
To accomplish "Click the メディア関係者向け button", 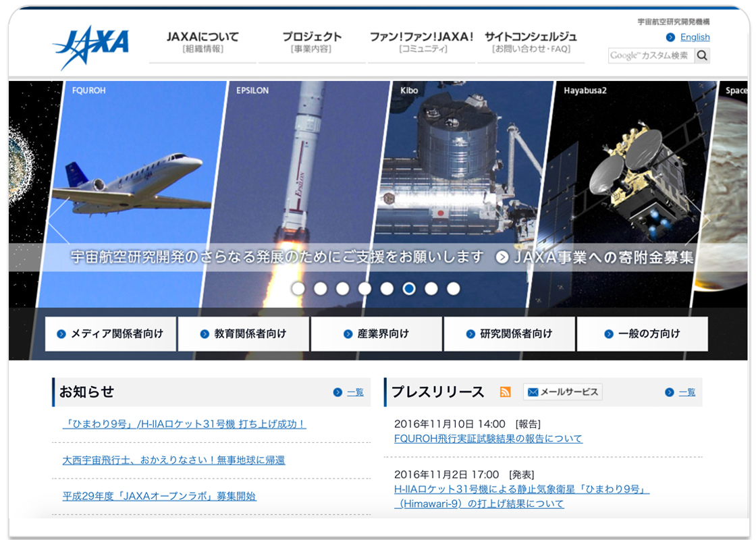I will click(111, 333).
